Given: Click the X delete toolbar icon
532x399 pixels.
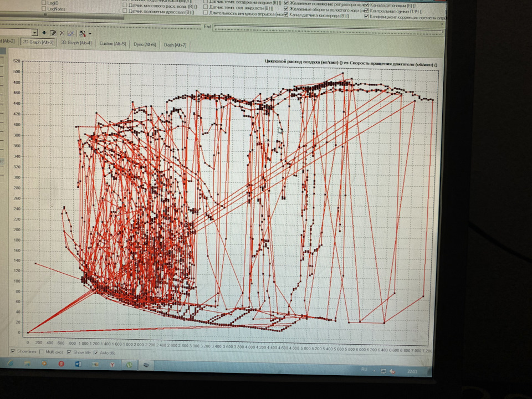Looking at the screenshot, I should (x=62, y=33).
